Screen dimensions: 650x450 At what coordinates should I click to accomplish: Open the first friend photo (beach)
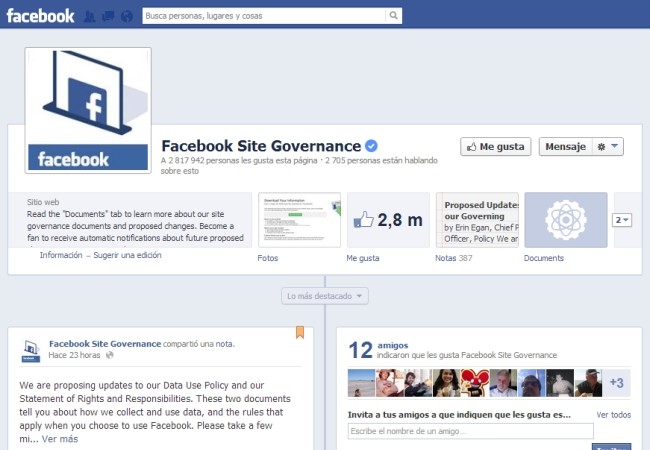[361, 383]
